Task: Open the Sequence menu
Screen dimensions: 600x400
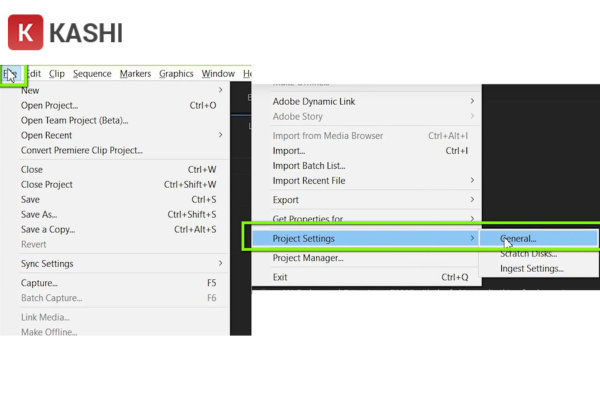Action: click(92, 73)
